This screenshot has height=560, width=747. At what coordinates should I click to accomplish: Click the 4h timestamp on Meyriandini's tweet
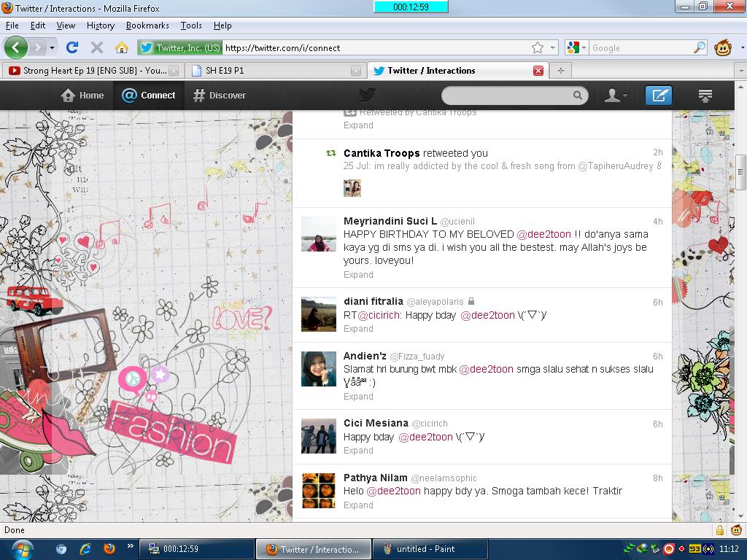(657, 222)
